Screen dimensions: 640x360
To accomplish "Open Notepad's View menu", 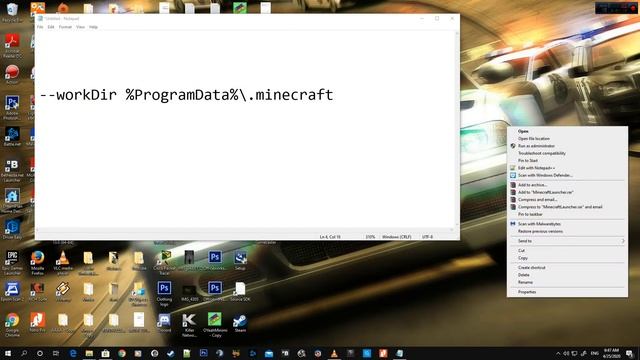I will click(x=80, y=27).
